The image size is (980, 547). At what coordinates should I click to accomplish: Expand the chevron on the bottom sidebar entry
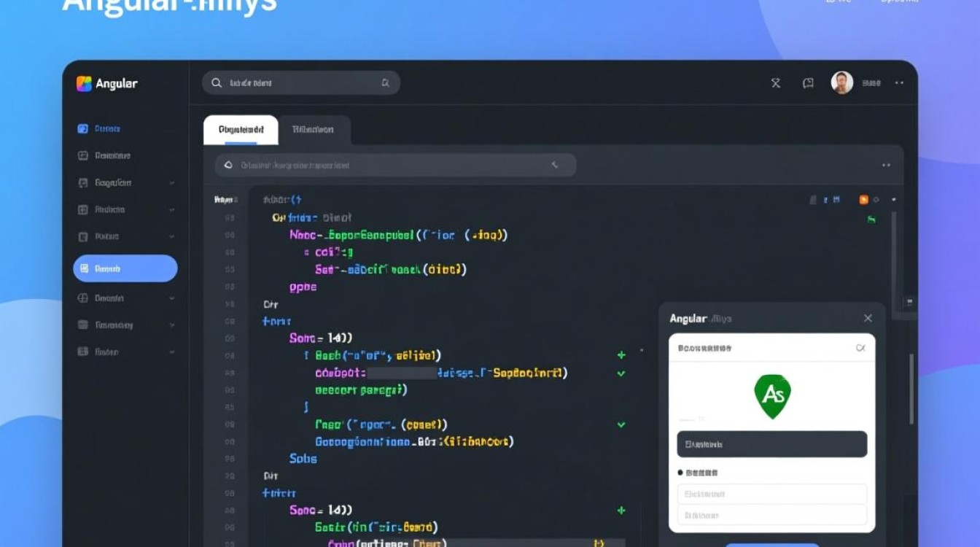point(172,352)
